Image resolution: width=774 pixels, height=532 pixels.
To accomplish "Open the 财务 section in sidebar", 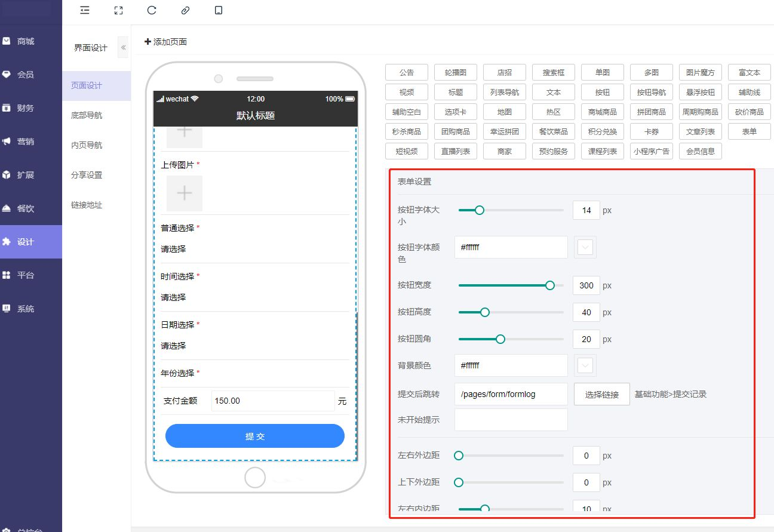I will (x=26, y=108).
